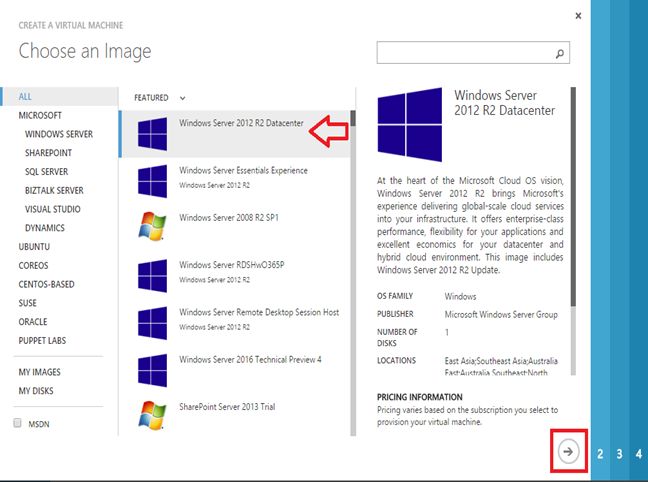Select the SQL SERVER subcategory
The width and height of the screenshot is (648, 482).
(x=46, y=172)
